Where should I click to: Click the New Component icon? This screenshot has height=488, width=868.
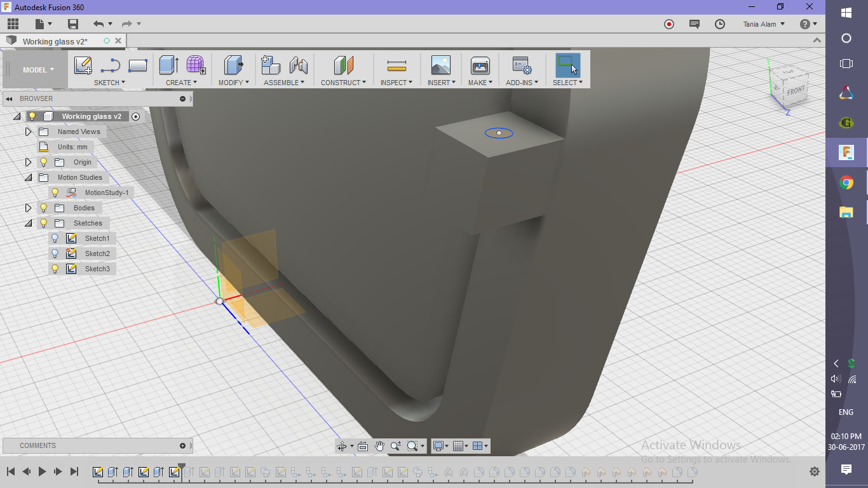point(271,65)
